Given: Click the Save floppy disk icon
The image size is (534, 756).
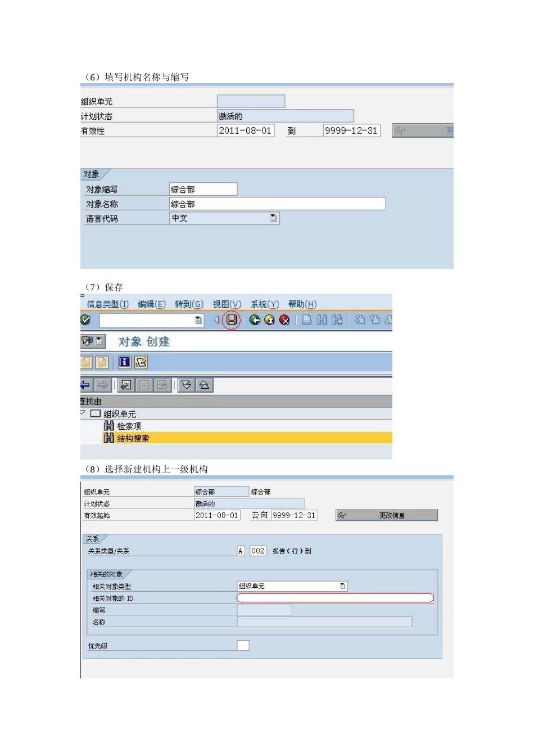Looking at the screenshot, I should 232,320.
